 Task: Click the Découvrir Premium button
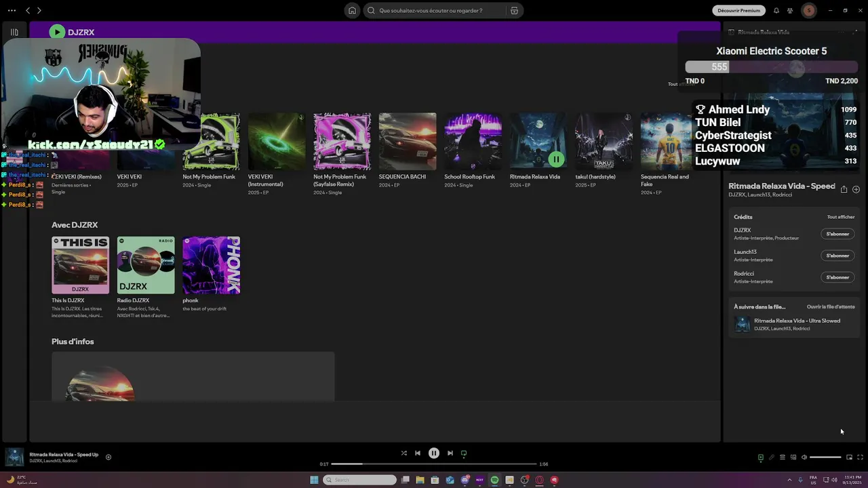click(x=738, y=10)
